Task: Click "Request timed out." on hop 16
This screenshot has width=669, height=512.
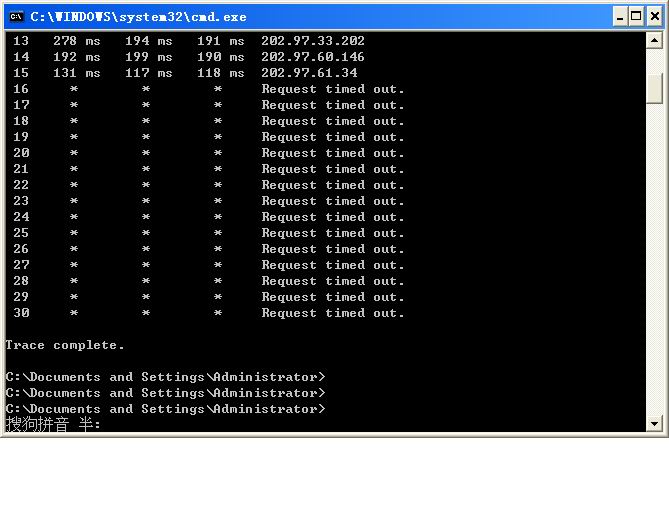Action: [333, 89]
